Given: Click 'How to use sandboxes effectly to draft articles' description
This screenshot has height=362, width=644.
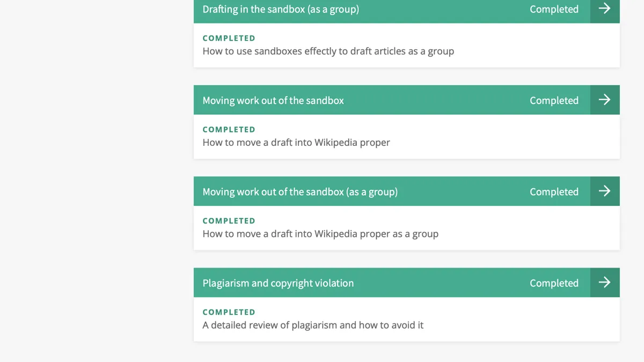Looking at the screenshot, I should [328, 51].
